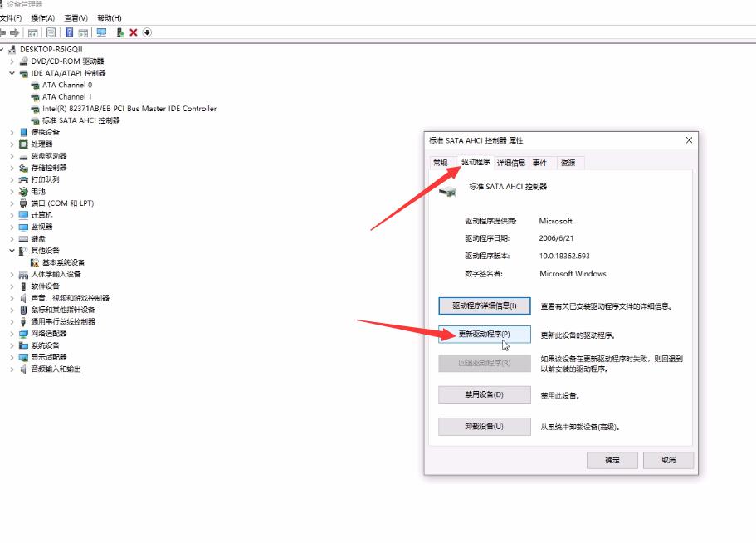Image resolution: width=756 pixels, height=543 pixels.
Task: Expand the 存储控制器 node
Action: pyautogui.click(x=12, y=168)
